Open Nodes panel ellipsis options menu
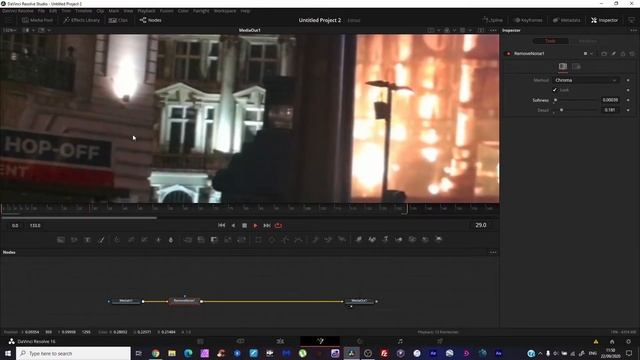 [493, 252]
